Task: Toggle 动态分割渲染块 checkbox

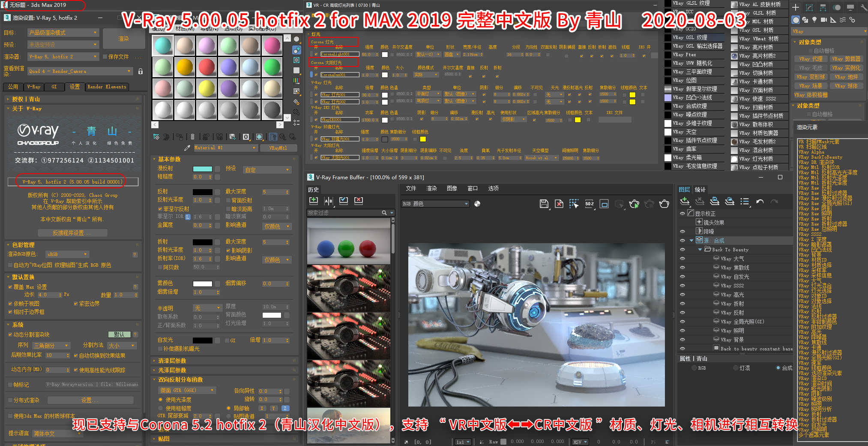Action: click(10, 334)
